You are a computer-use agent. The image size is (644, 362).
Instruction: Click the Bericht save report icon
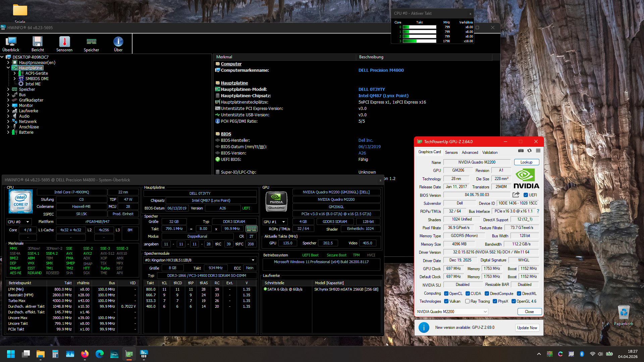click(x=38, y=42)
